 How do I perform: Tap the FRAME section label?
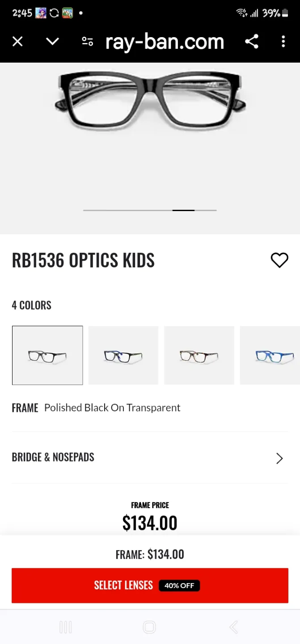point(25,407)
